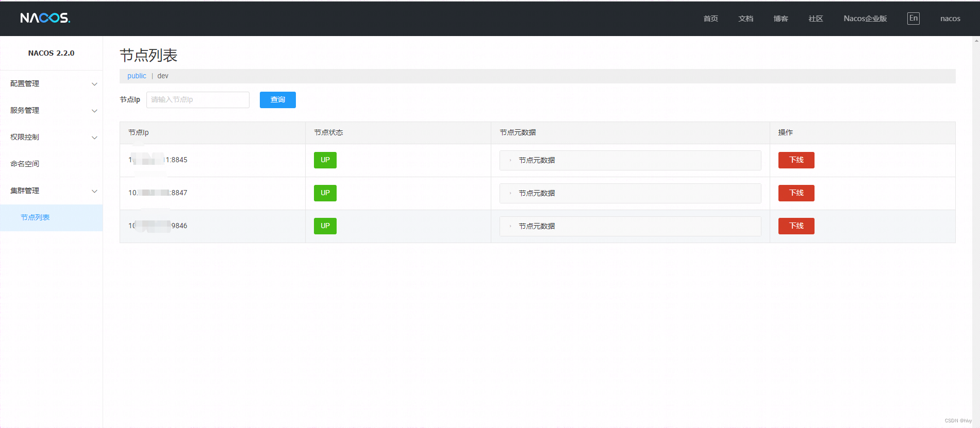This screenshot has height=428, width=980.
Task: Click the 节点元数据 column header
Action: 518,132
